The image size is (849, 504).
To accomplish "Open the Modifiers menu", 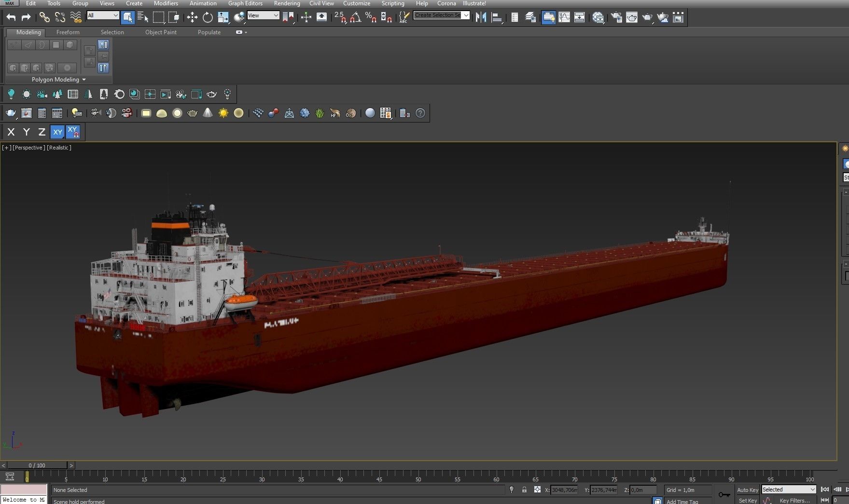I will [166, 3].
